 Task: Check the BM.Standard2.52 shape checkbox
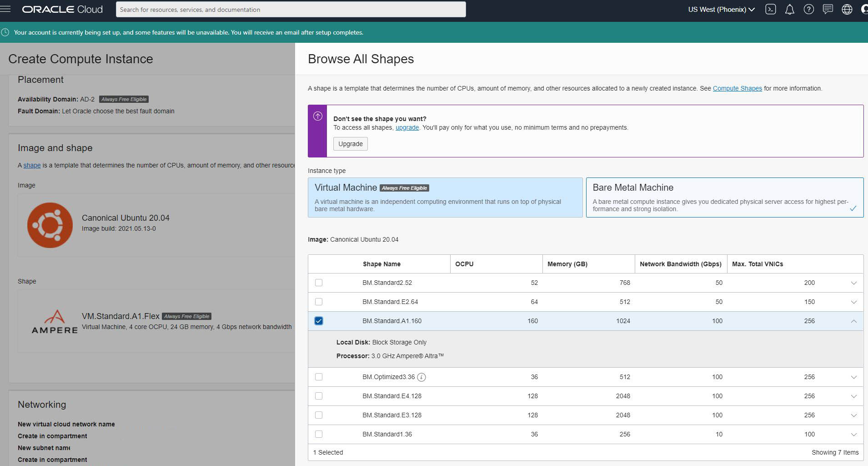[x=319, y=283]
